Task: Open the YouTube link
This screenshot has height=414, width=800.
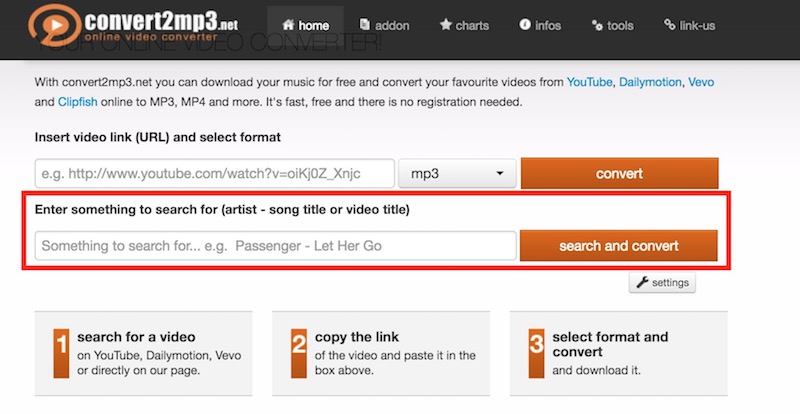Action: [590, 80]
